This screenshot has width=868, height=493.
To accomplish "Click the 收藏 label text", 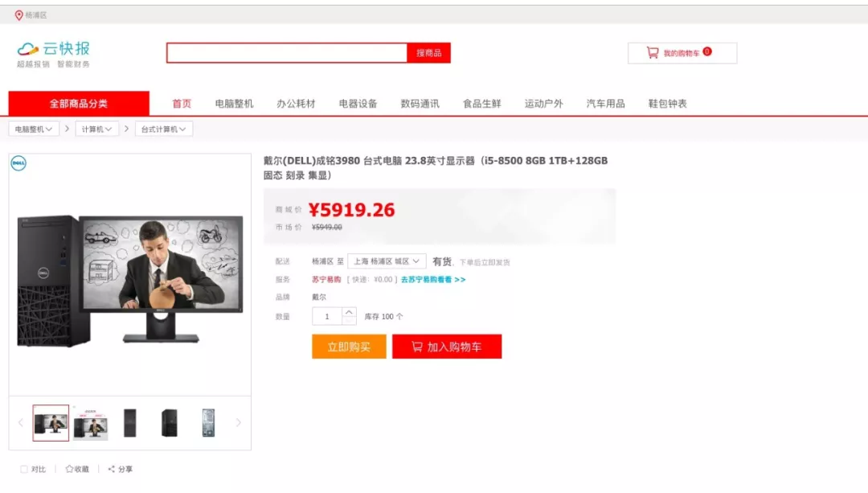I will pyautogui.click(x=82, y=469).
